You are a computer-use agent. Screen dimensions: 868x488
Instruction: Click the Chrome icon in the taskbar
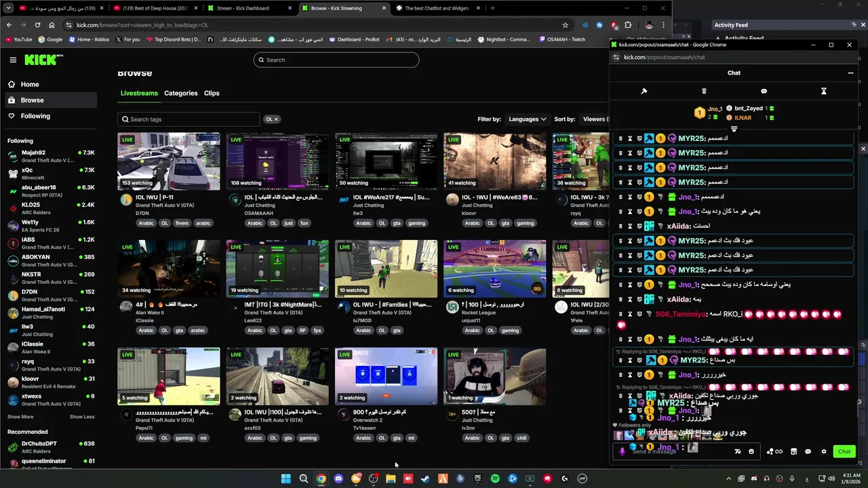(x=321, y=479)
